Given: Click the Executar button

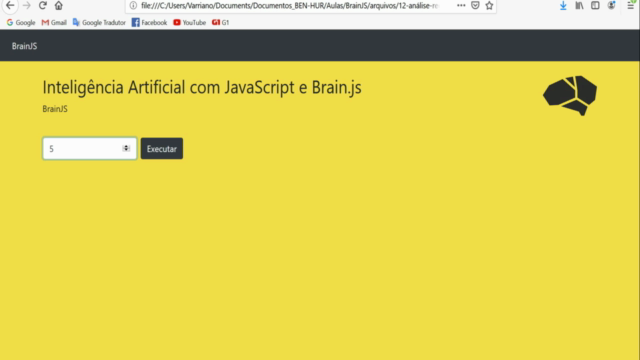Looking at the screenshot, I should 162,149.
